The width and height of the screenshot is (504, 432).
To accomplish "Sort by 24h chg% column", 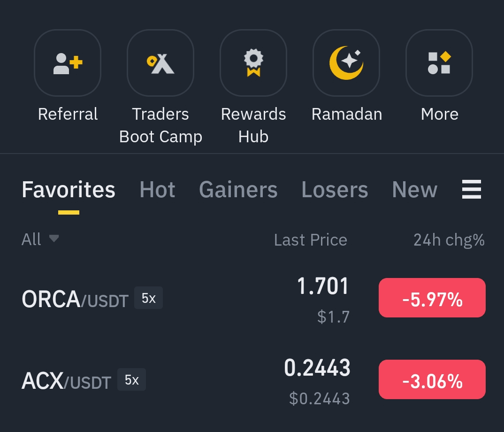I will pyautogui.click(x=449, y=240).
